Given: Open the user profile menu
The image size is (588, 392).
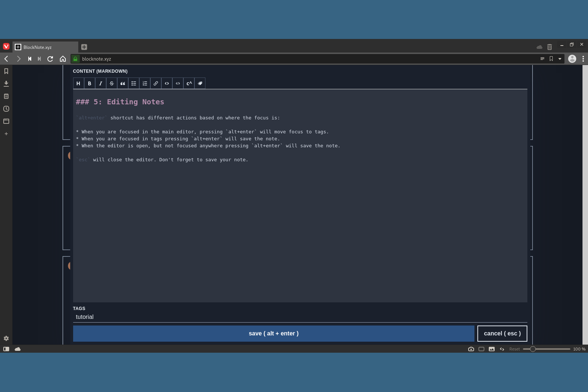Looking at the screenshot, I should (x=572, y=59).
